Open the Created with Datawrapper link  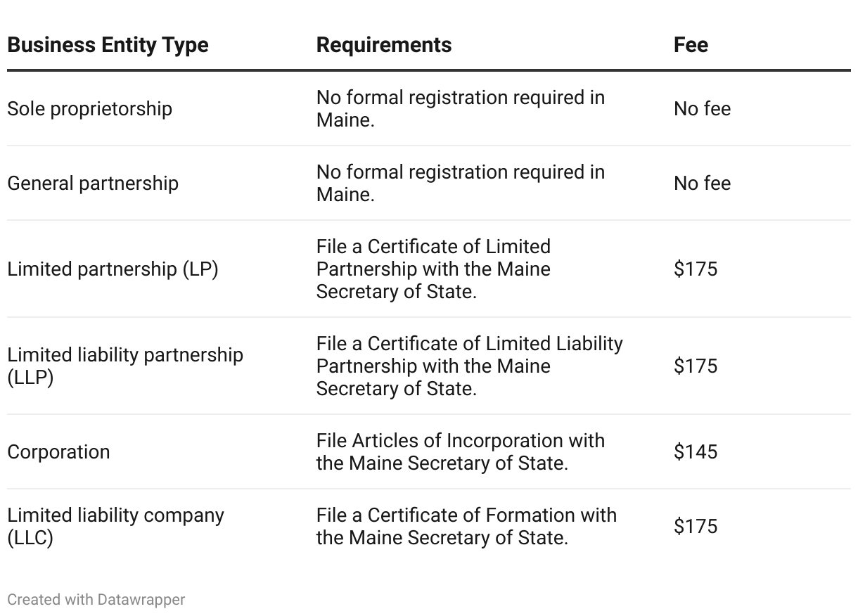(96, 600)
